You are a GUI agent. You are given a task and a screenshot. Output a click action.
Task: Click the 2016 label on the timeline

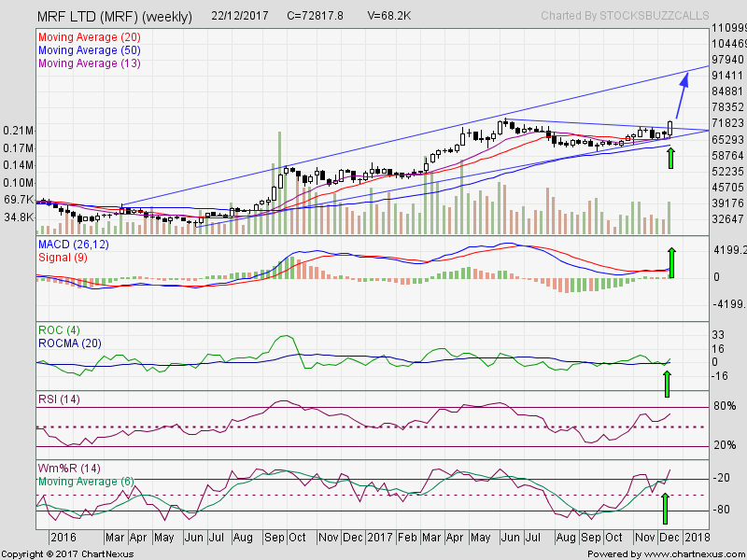(63, 538)
